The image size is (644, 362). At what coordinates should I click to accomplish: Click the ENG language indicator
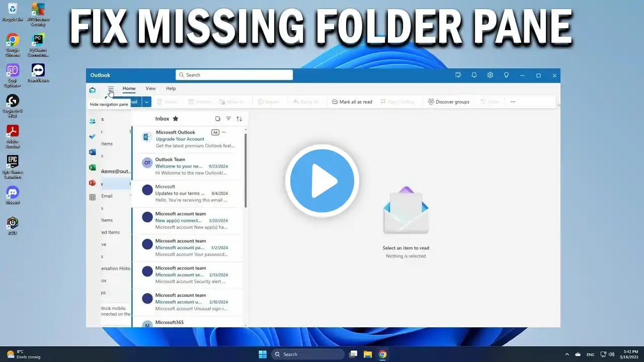tap(590, 354)
